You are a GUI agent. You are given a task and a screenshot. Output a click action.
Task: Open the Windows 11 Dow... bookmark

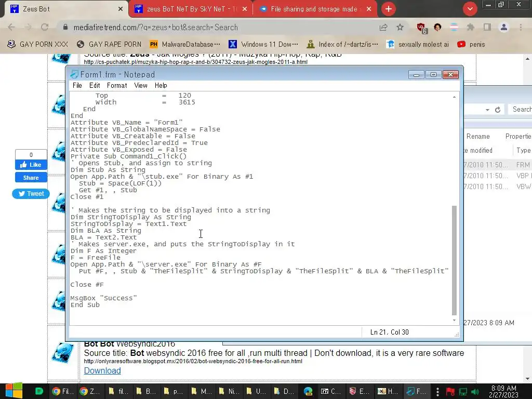(x=263, y=45)
